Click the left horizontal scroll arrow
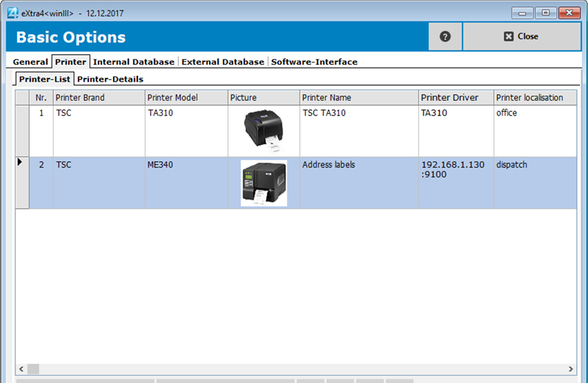The width and height of the screenshot is (588, 383). 20,369
